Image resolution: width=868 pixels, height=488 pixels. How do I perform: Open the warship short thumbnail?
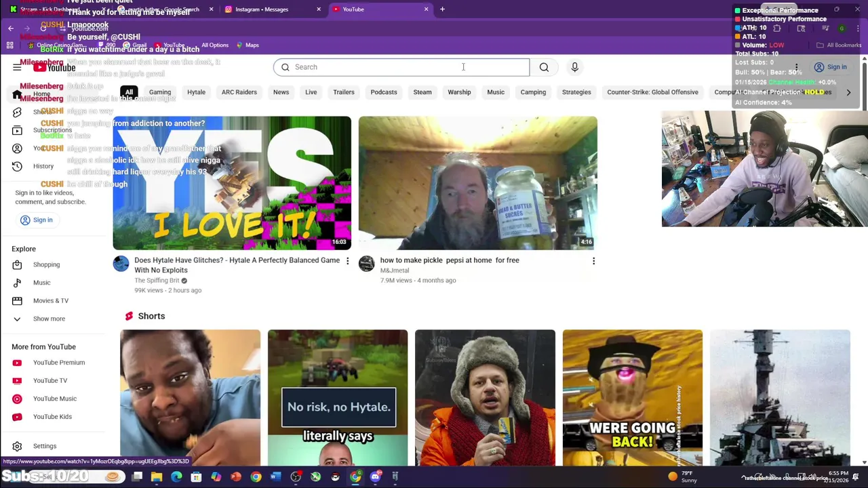click(x=780, y=398)
